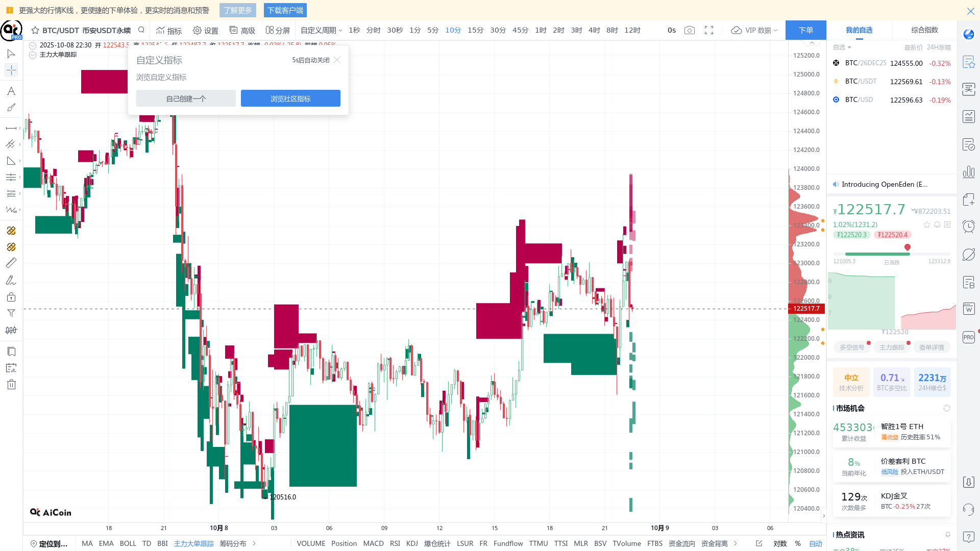Image resolution: width=980 pixels, height=551 pixels.
Task: Toggle logarithmic scale 对数
Action: 779,543
